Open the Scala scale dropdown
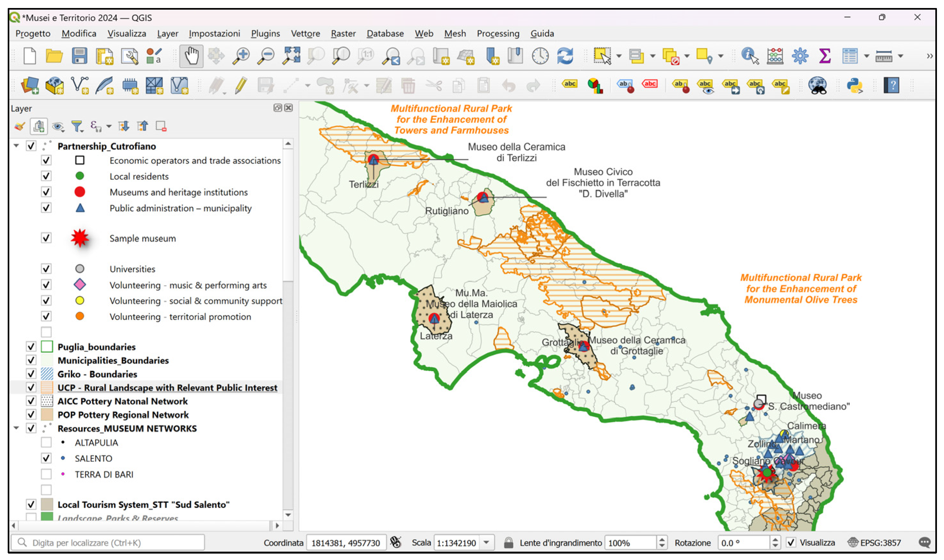Viewport: 944px width, 560px height. (x=486, y=543)
